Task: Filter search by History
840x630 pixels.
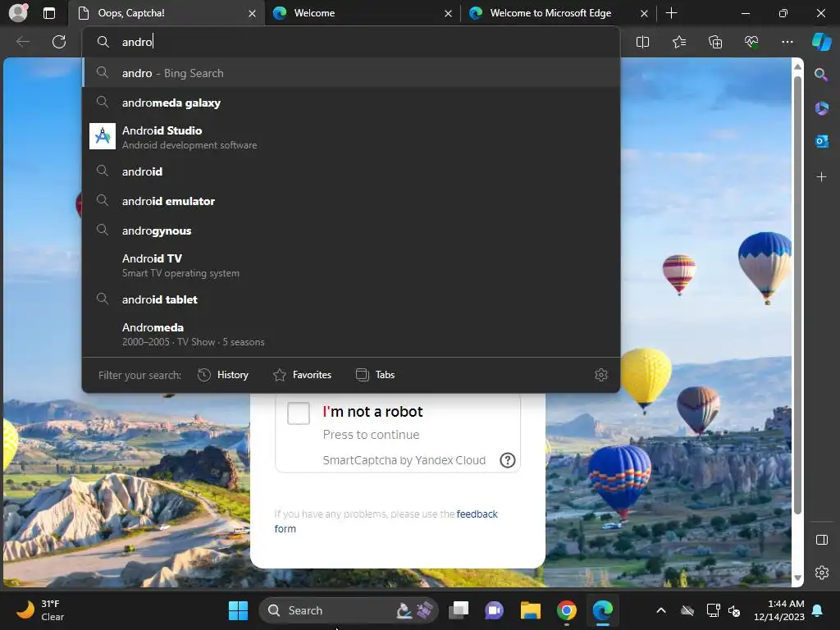Action: click(x=223, y=374)
